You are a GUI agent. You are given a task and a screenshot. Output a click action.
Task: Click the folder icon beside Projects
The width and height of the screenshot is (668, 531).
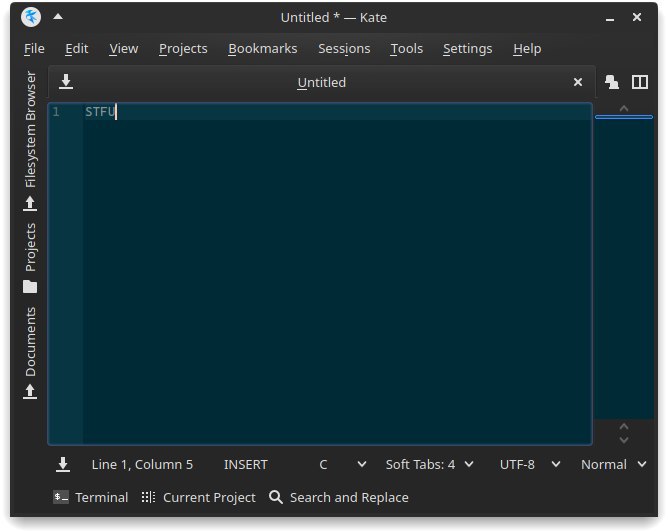(30, 287)
